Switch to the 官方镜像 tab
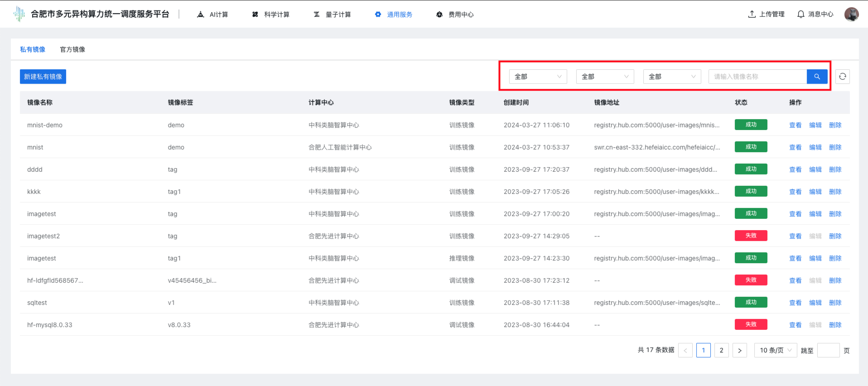Screen dimensions: 868x386 tap(72, 49)
